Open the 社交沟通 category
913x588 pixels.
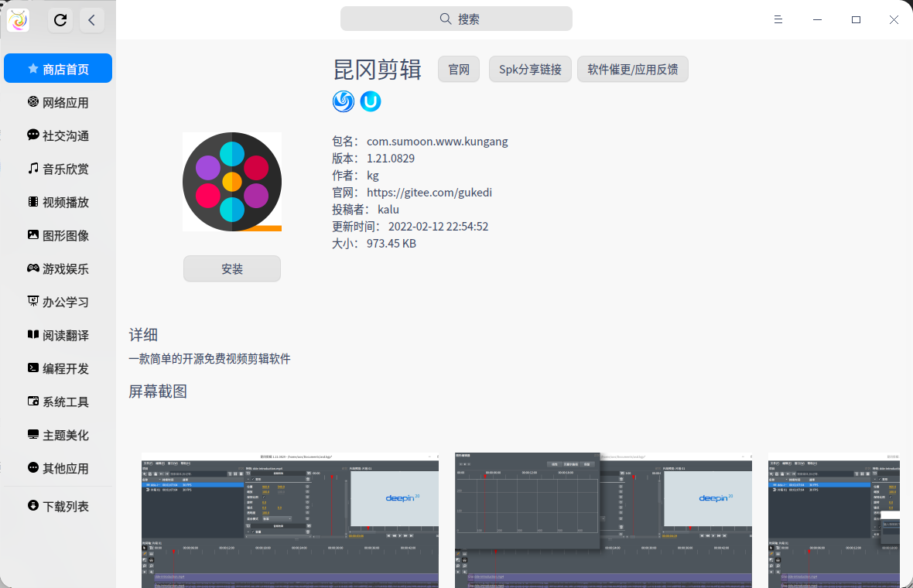[58, 135]
